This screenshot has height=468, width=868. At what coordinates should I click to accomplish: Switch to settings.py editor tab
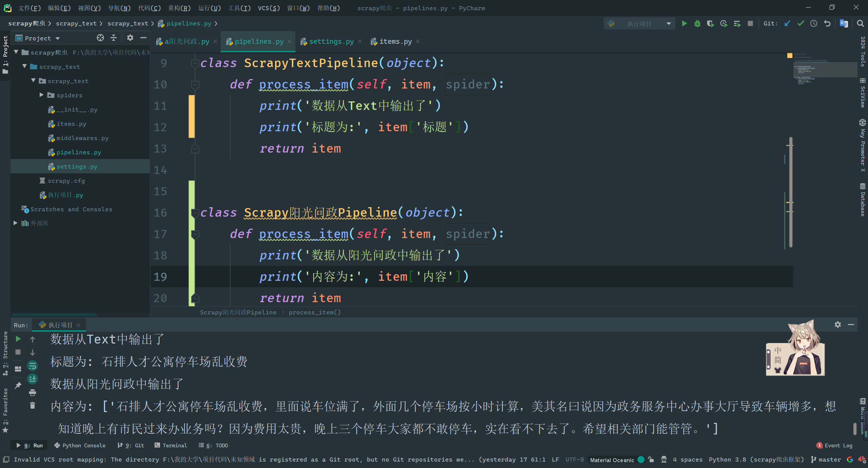tap(331, 41)
